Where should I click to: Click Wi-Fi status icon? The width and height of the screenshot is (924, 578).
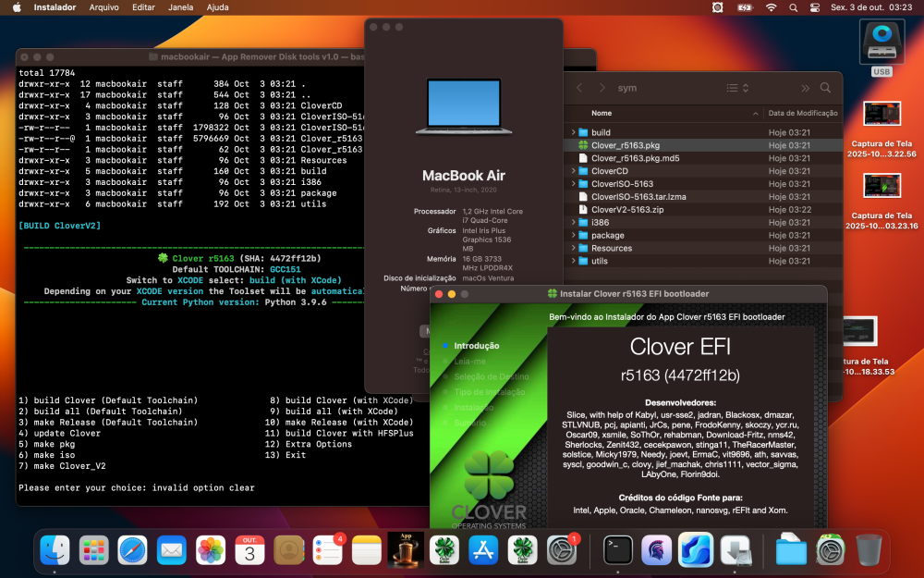(x=771, y=7)
